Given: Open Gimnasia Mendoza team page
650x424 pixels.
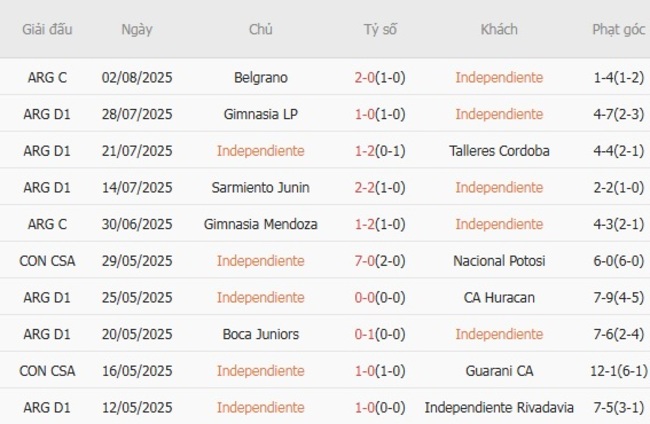Looking at the screenshot, I should (x=261, y=224).
